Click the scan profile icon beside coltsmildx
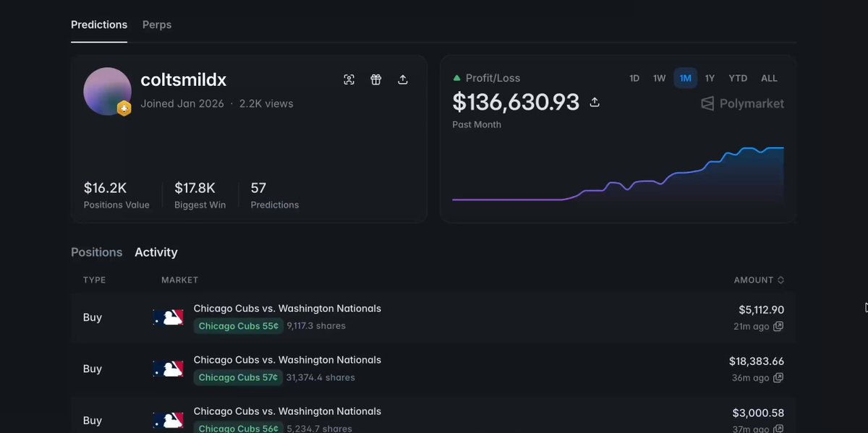 point(349,80)
